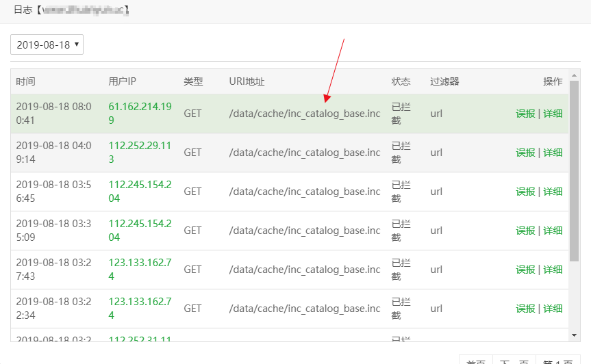The image size is (591, 364).
Task: Click 详细 in the 03:22:34 row
Action: pos(553,309)
